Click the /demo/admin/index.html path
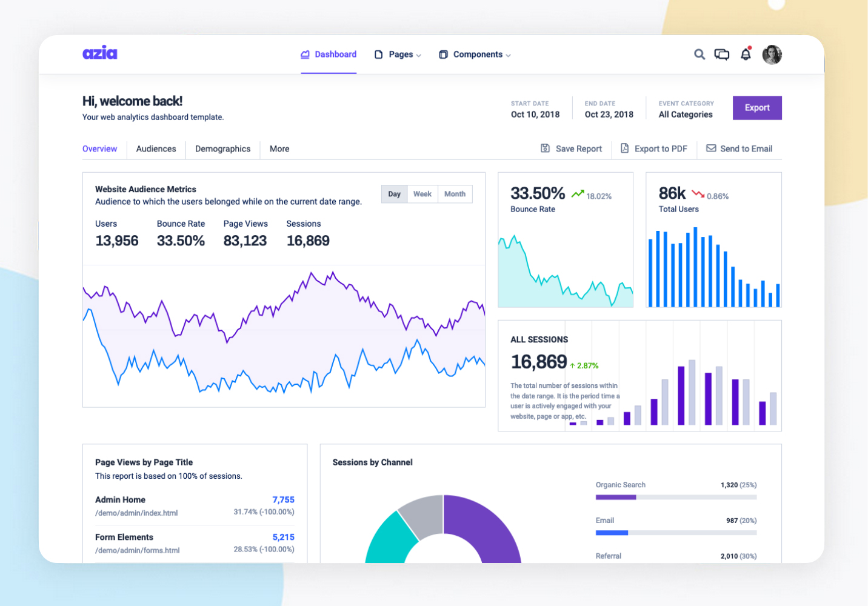This screenshot has width=868, height=606. tap(136, 513)
